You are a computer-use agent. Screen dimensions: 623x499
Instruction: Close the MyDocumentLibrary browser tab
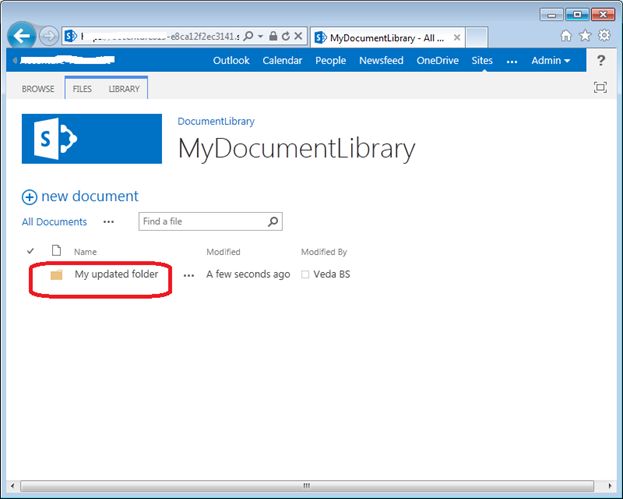pyautogui.click(x=457, y=38)
